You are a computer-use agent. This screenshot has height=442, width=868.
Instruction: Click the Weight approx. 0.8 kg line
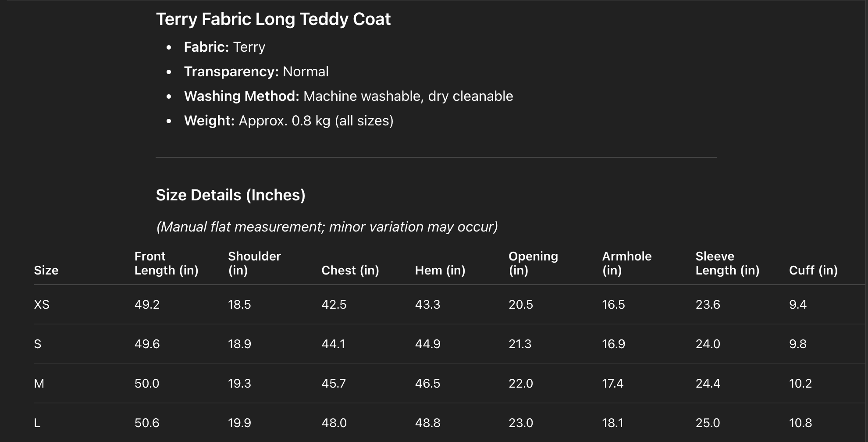[x=288, y=121]
